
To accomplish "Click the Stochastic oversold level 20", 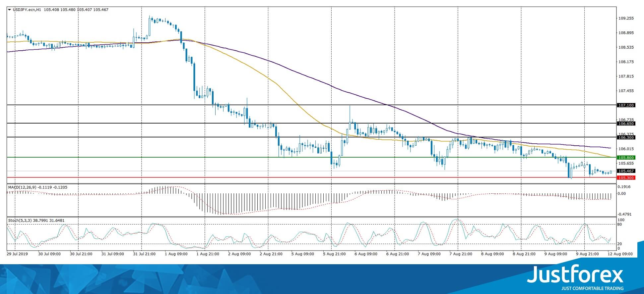I will pos(620,244).
